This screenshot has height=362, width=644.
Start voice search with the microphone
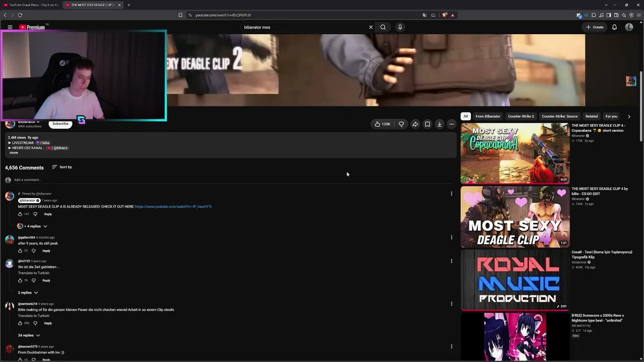click(400, 27)
